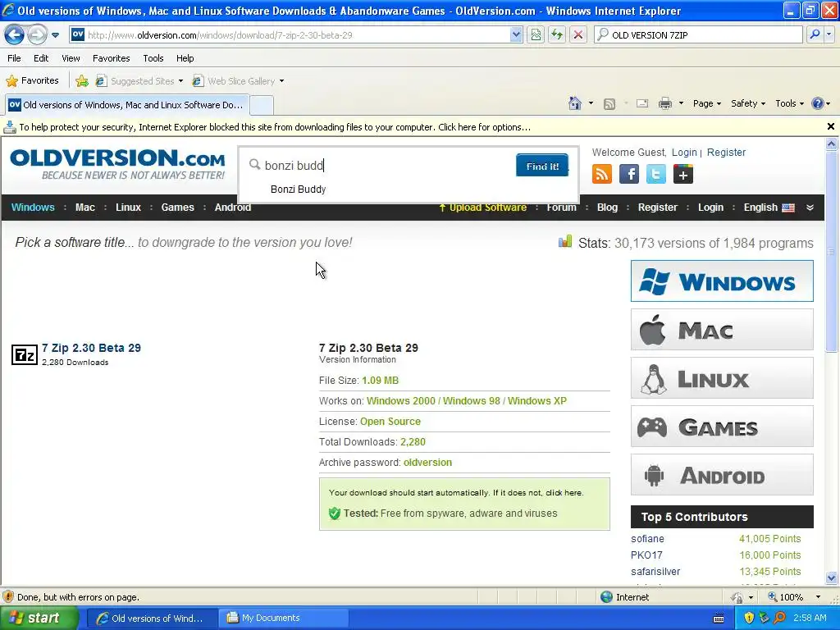Open the 100% zoom level control
This screenshot has width=840, height=630.
tap(794, 597)
